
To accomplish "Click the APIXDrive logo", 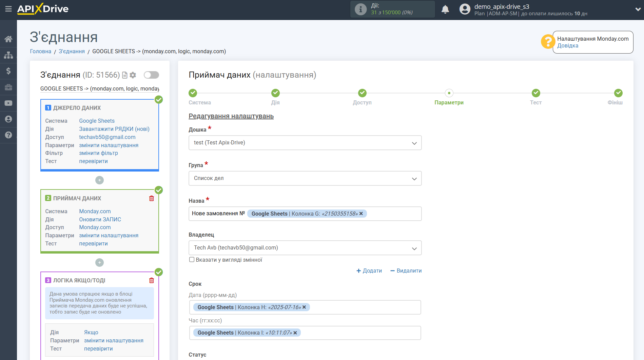I will pos(43,9).
